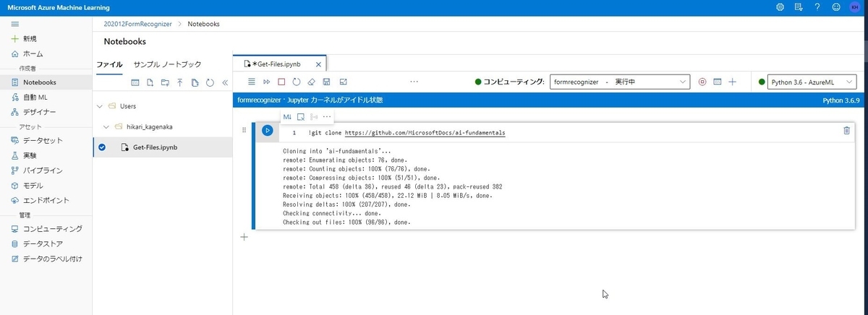The height and width of the screenshot is (315, 868).
Task: Create a new folder in file panel
Action: pyautogui.click(x=164, y=82)
